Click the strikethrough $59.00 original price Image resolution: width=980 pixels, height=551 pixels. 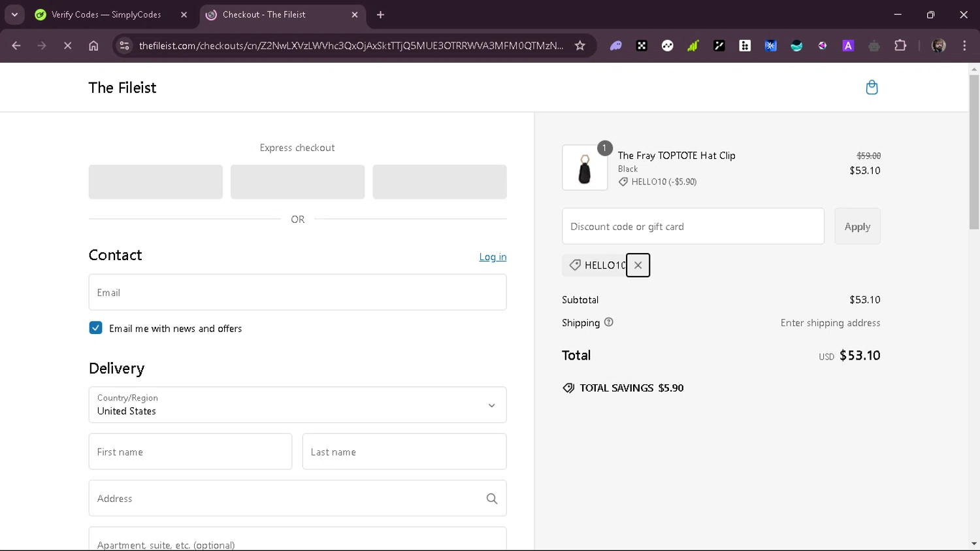pyautogui.click(x=868, y=156)
